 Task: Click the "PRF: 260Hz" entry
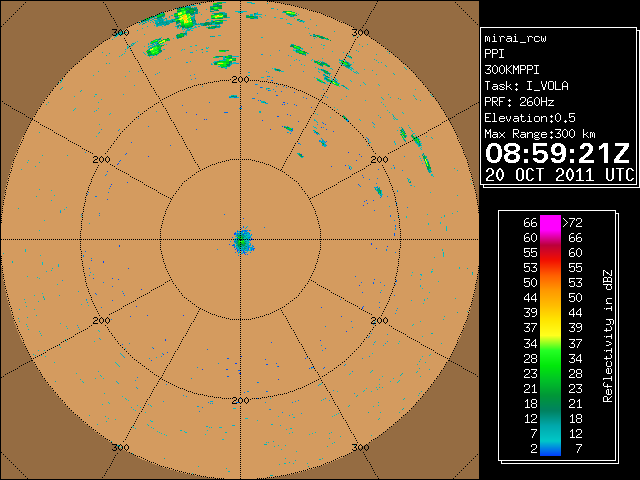tap(519, 102)
